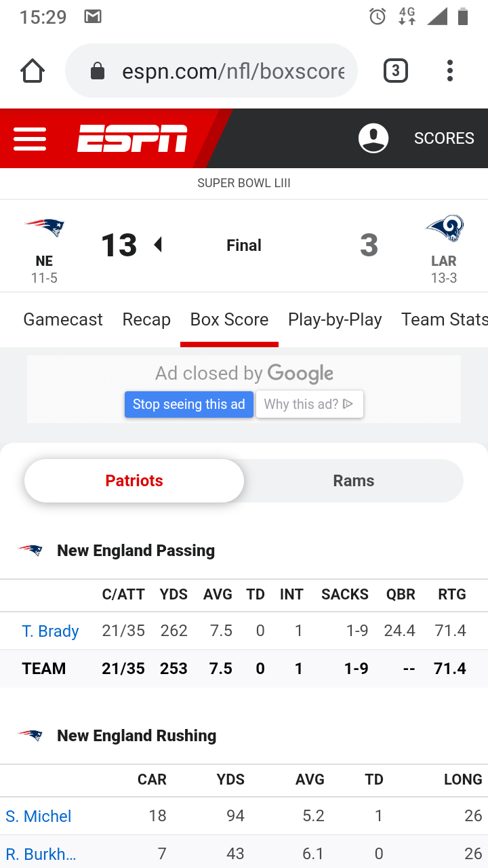Switch to the Patriots stats toggle
The width and height of the screenshot is (488, 868).
click(x=134, y=481)
